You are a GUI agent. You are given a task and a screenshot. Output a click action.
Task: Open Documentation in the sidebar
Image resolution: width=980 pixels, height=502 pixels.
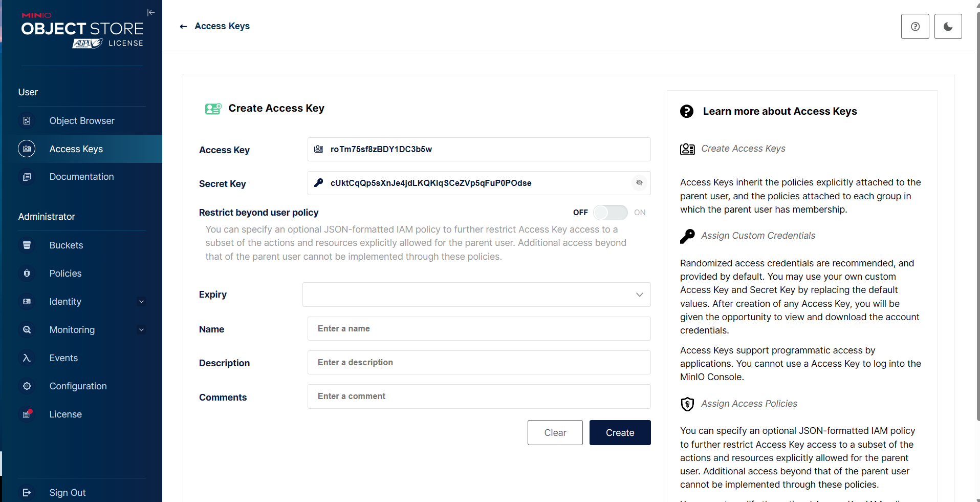tap(81, 177)
